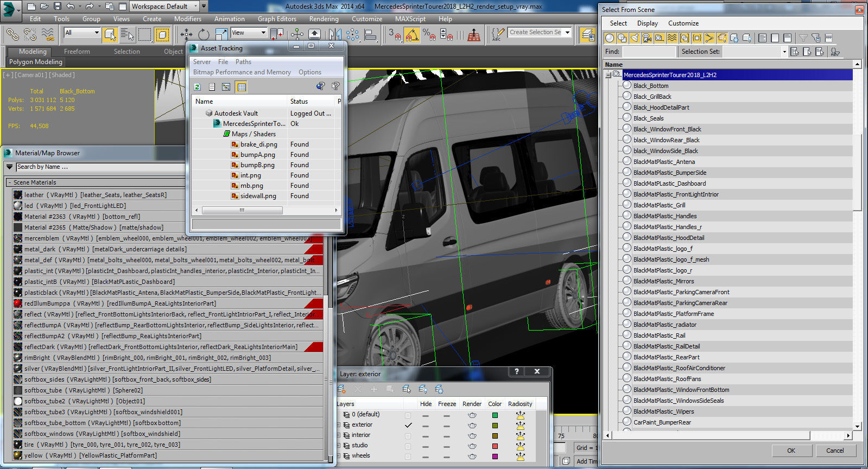The image size is (868, 469).
Task: Expand the studio layer
Action: pyautogui.click(x=339, y=446)
